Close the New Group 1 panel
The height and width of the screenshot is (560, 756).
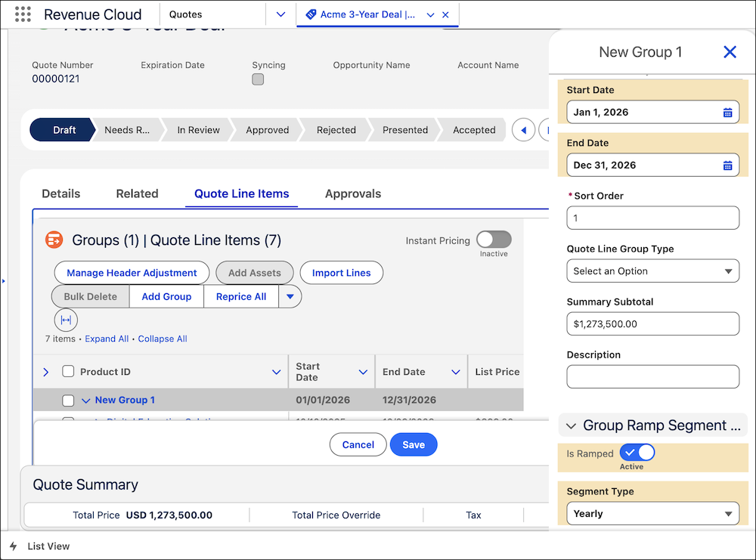pyautogui.click(x=730, y=51)
